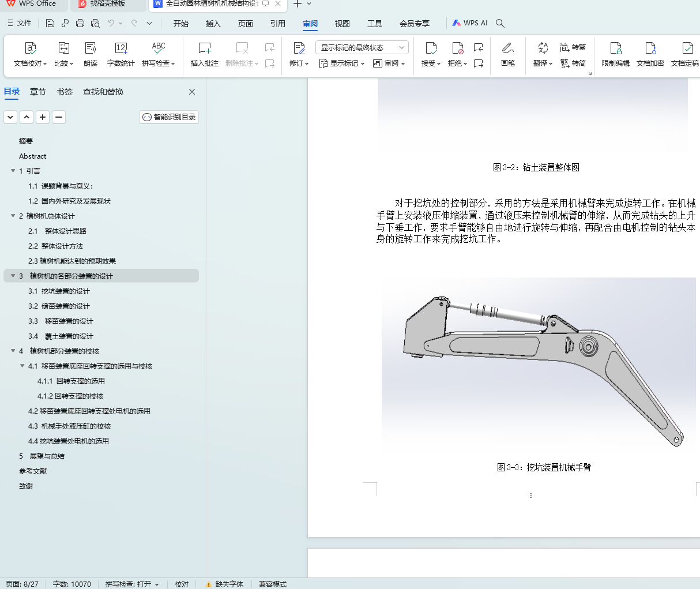This screenshot has height=589, width=700.
Task: Click the undo arrow icon
Action: click(x=111, y=23)
